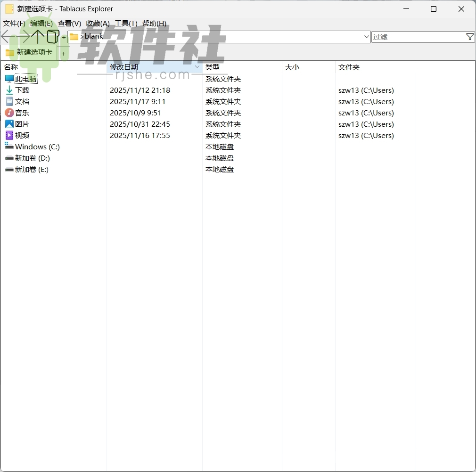Screen dimensions: 476x472
Task: Click the filter funnel icon
Action: click(469, 36)
